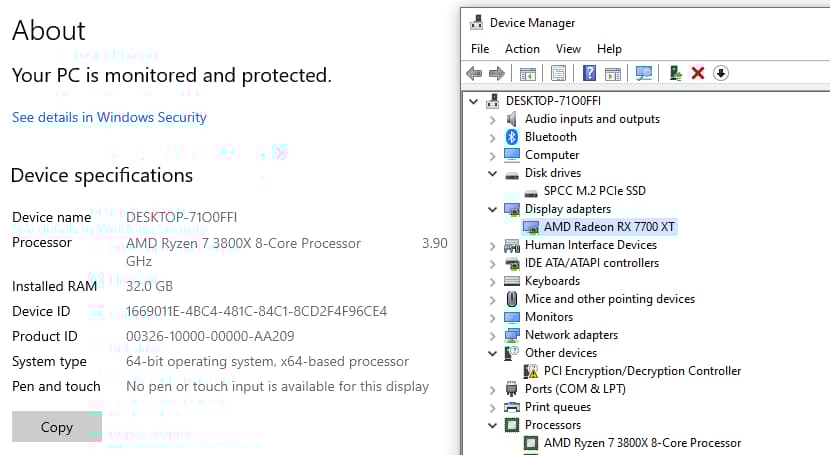Click the blue Help question mark icon
The width and height of the screenshot is (830, 455).
click(x=589, y=73)
